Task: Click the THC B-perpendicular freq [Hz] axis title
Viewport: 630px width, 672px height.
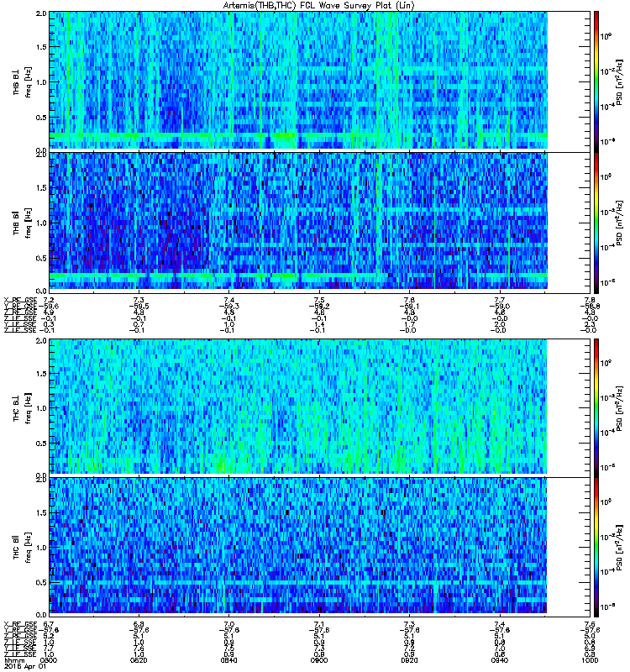Action: tap(29, 408)
